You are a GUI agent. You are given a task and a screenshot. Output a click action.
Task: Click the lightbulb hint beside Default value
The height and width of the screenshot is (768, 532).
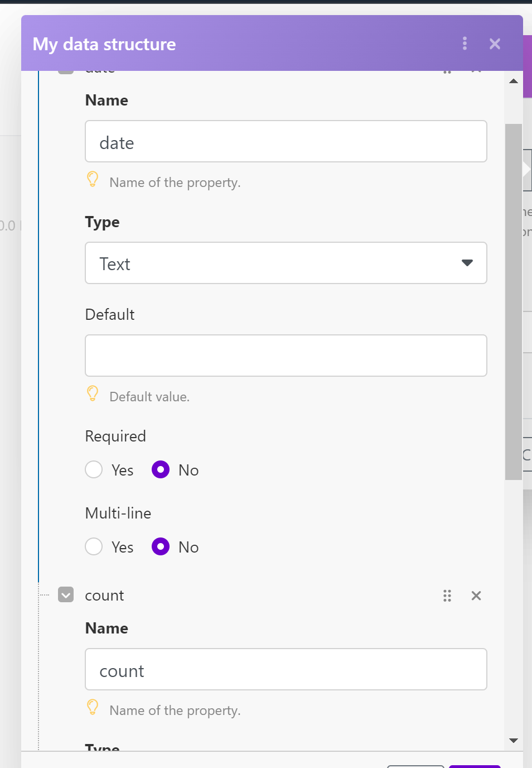click(x=93, y=394)
